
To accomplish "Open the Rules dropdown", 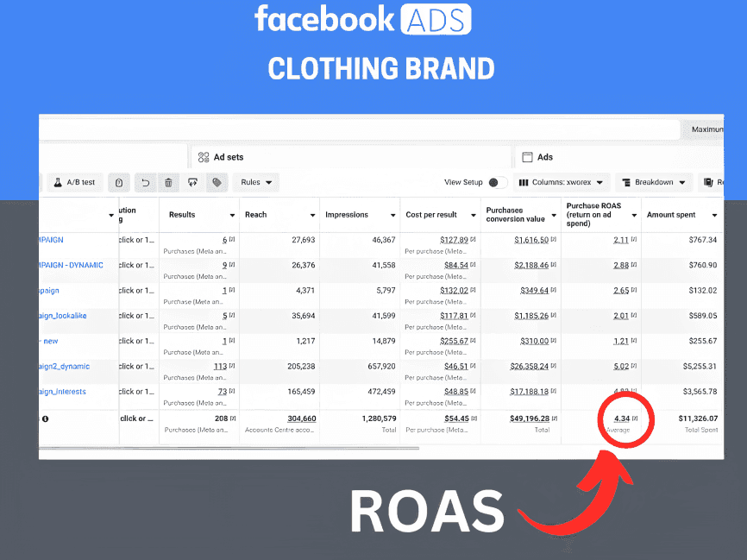I will [256, 182].
